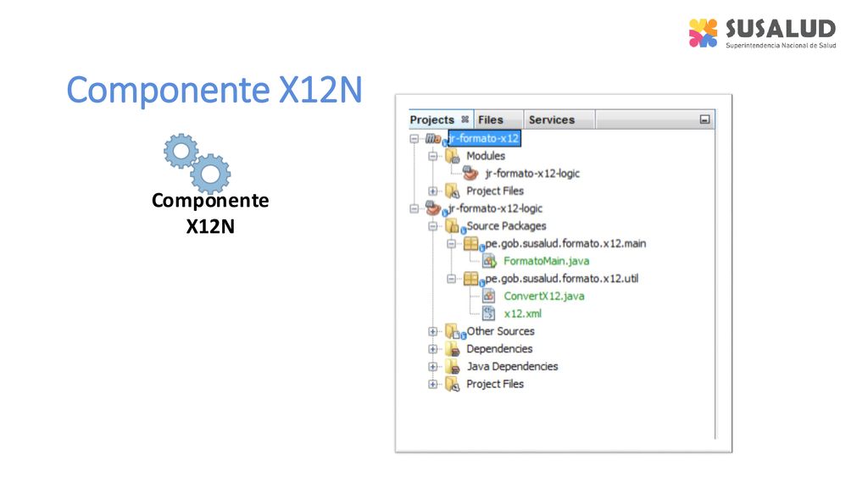
Task: Click the first Project Files folder icon
Action: (453, 191)
